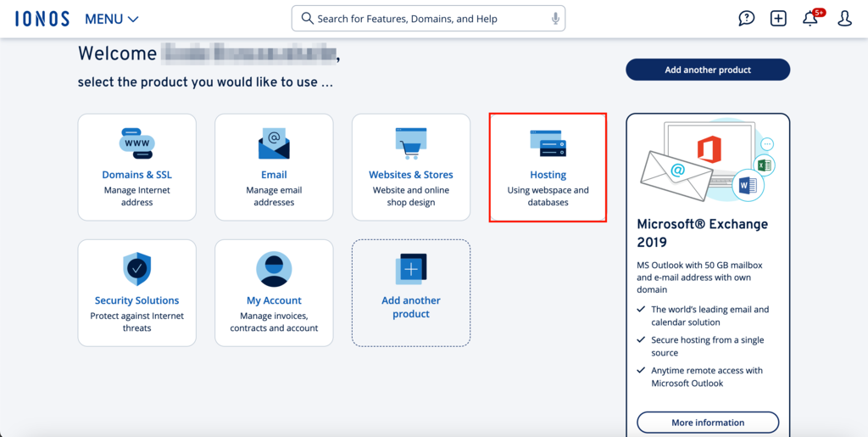The height and width of the screenshot is (437, 868).
Task: Click the search field for features and domains
Action: [x=420, y=19]
